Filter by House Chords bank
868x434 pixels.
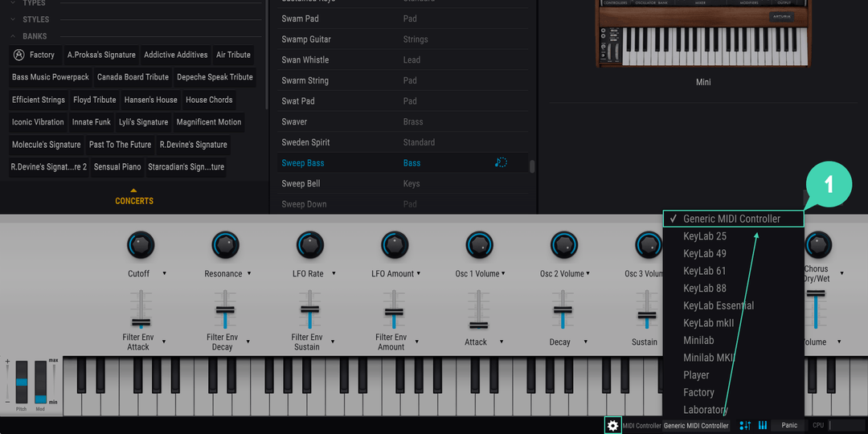point(209,100)
